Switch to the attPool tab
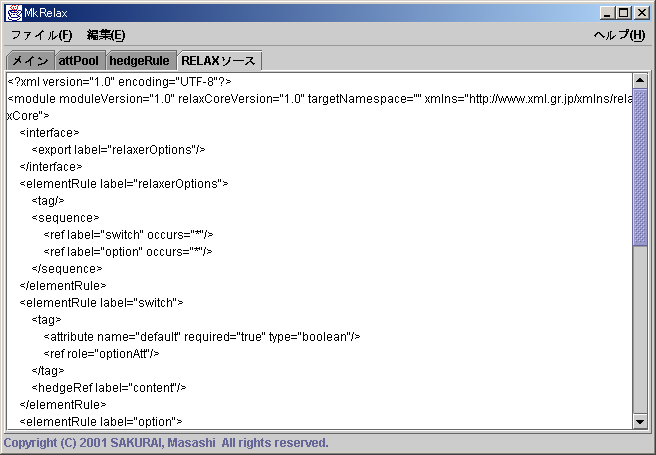 click(x=78, y=61)
